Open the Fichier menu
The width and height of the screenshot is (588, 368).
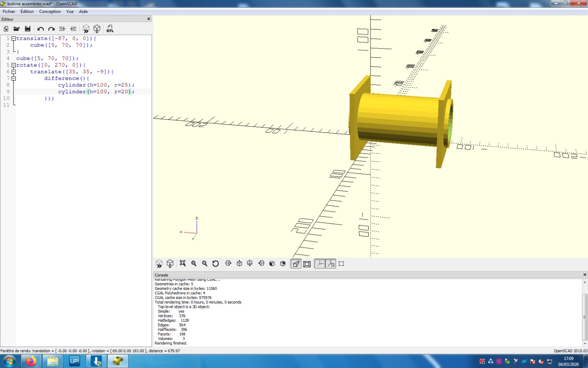[x=9, y=11]
